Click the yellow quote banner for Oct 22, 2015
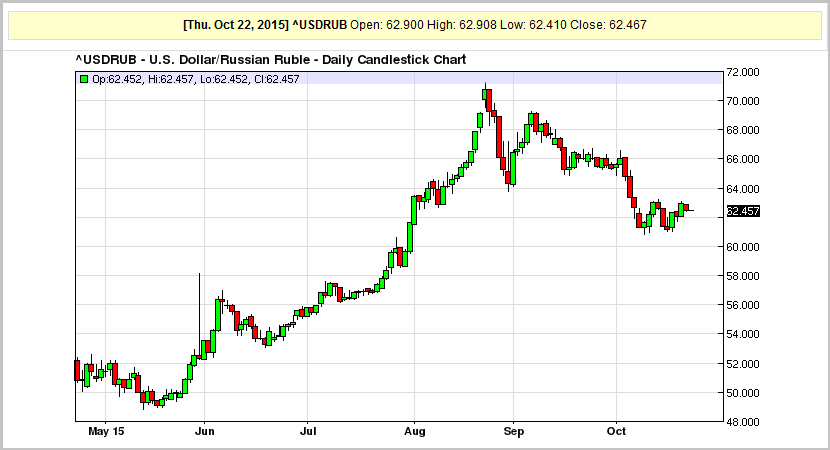Image resolution: width=830 pixels, height=450 pixels. [x=415, y=25]
